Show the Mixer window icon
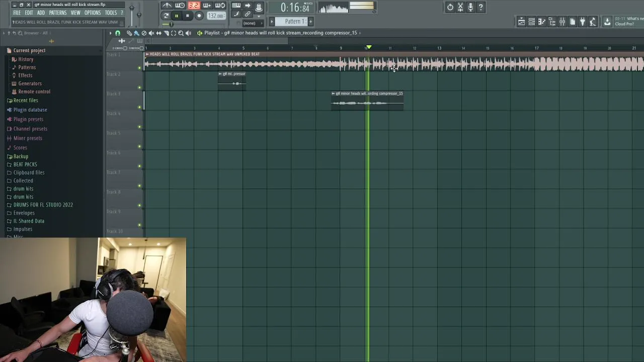 tap(562, 22)
